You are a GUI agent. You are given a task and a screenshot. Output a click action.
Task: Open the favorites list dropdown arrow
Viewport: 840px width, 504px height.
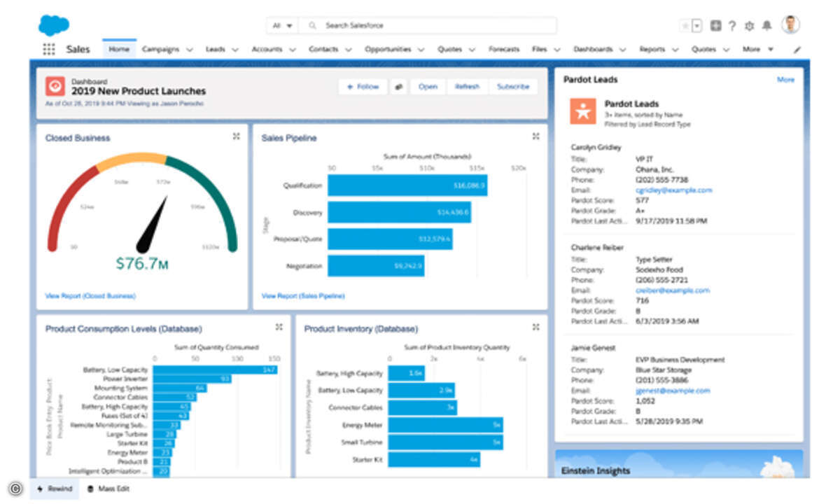(x=697, y=25)
